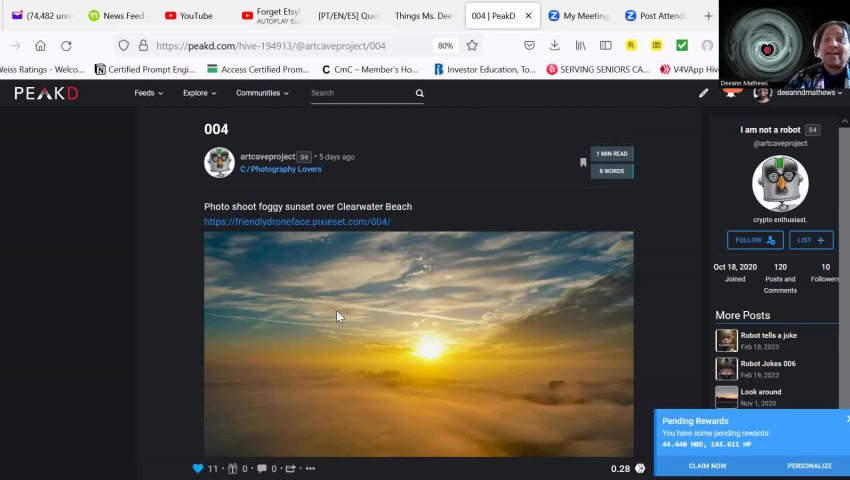850x480 pixels.
Task: Expand the Communities dropdown
Action: (x=262, y=93)
